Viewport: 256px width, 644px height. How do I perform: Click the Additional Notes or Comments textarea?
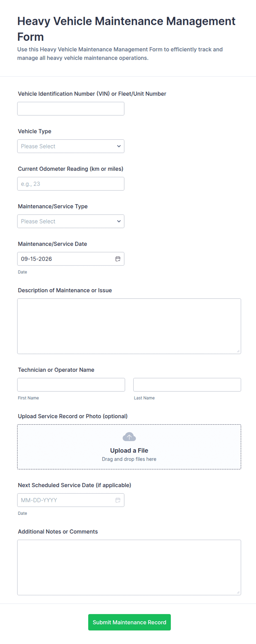click(x=129, y=567)
